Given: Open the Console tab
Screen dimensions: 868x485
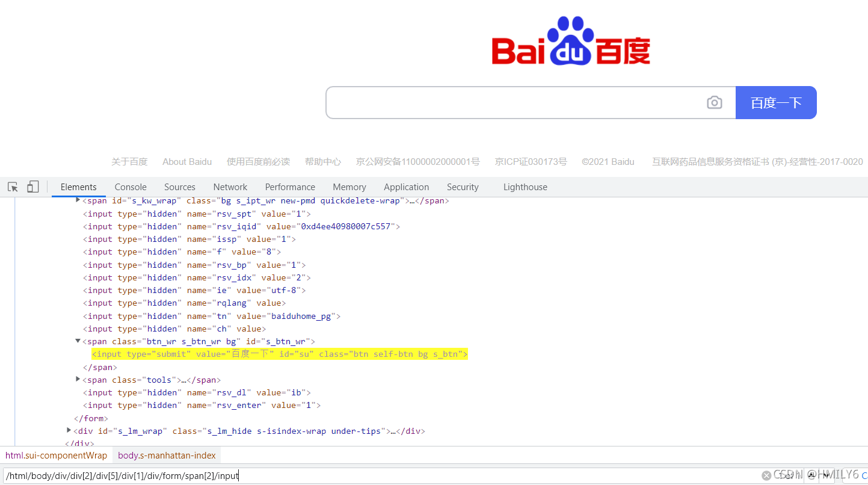Looking at the screenshot, I should click(131, 187).
